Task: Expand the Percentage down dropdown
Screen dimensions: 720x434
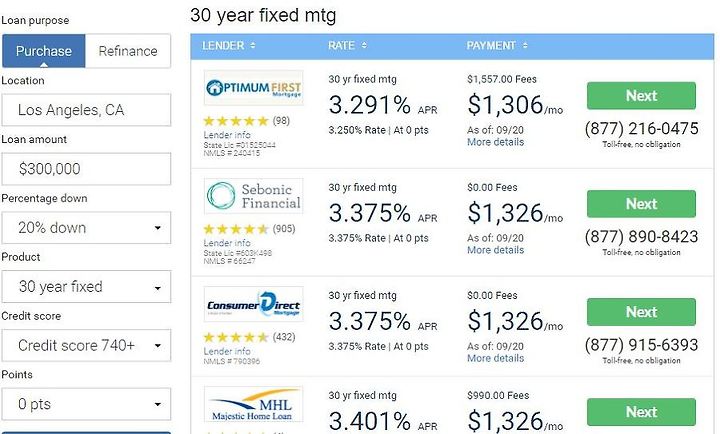Action: point(86,228)
